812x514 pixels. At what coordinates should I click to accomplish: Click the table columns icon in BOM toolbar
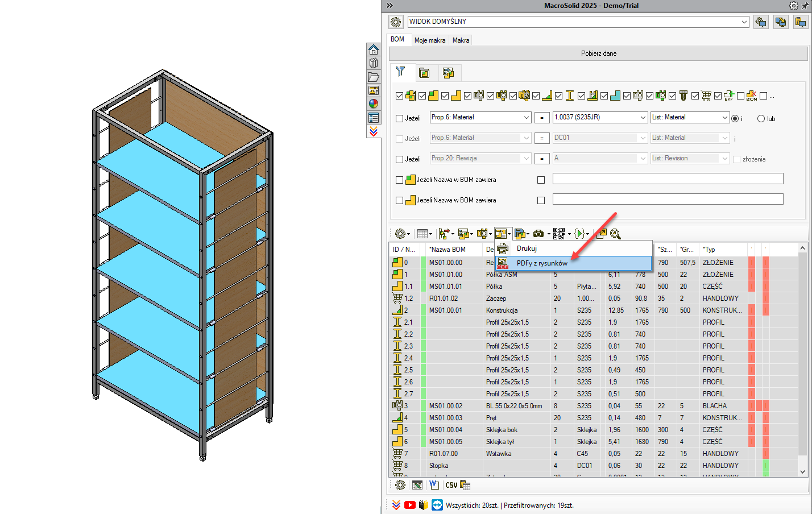(422, 234)
